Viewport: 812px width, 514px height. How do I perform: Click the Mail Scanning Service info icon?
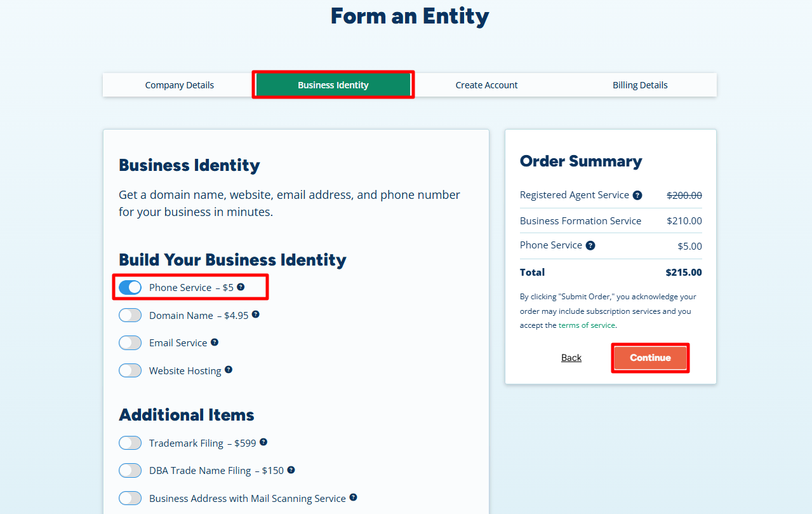(353, 497)
